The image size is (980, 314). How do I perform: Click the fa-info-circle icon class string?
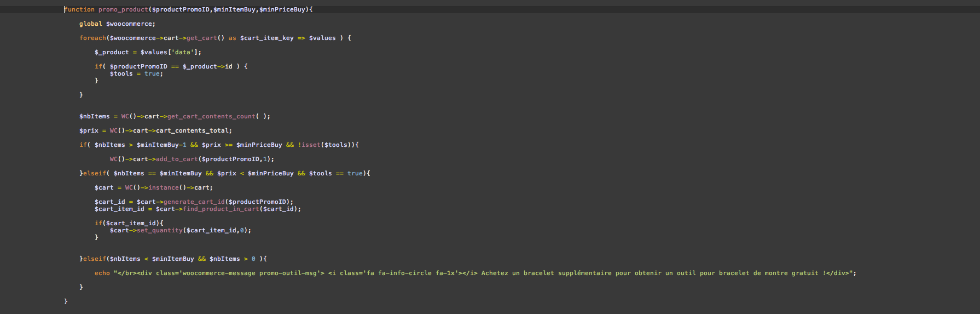click(405, 273)
